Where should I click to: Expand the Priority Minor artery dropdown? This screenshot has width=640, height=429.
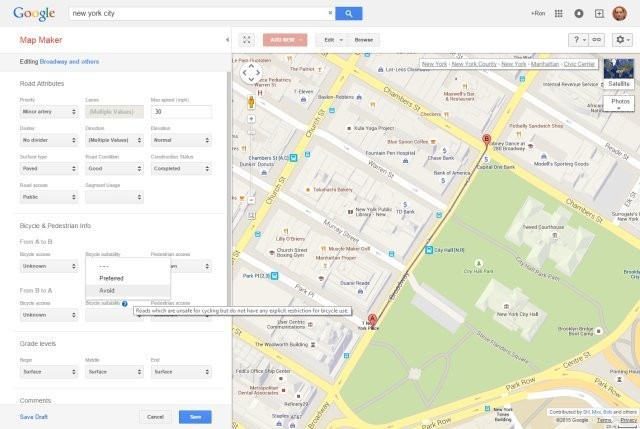coord(49,112)
